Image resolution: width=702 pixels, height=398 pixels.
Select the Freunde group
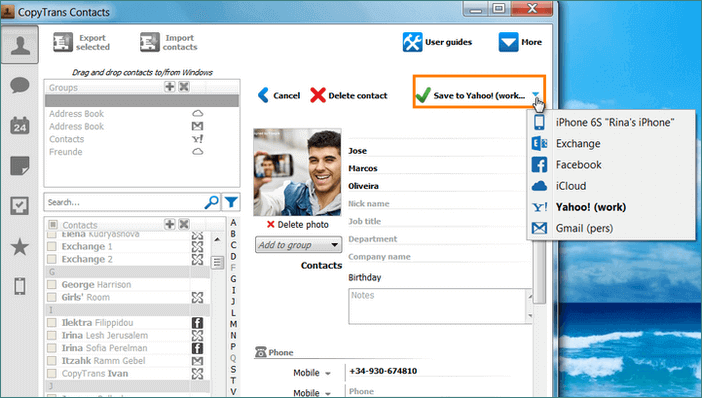[142, 152]
